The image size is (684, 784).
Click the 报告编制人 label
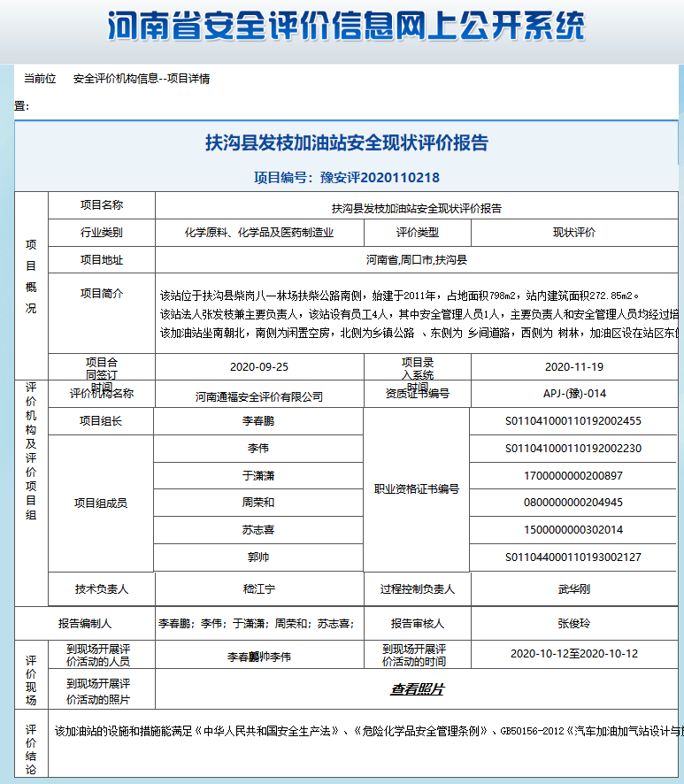coord(84,624)
